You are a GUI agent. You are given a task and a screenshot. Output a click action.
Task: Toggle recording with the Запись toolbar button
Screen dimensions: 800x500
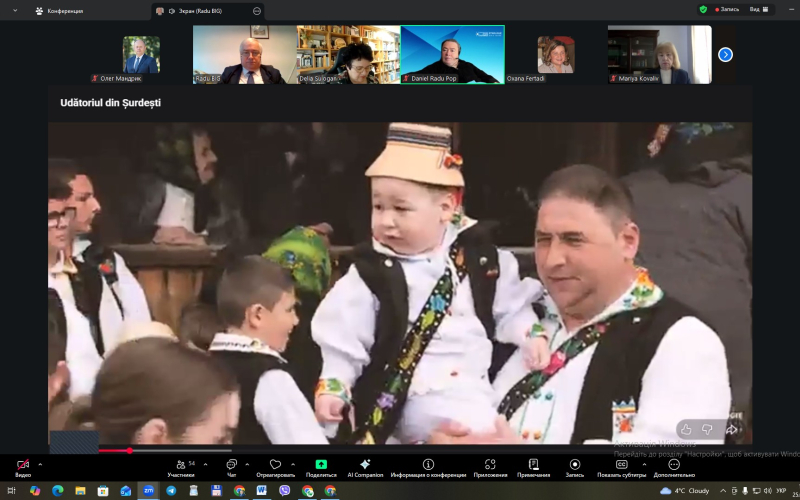(574, 465)
